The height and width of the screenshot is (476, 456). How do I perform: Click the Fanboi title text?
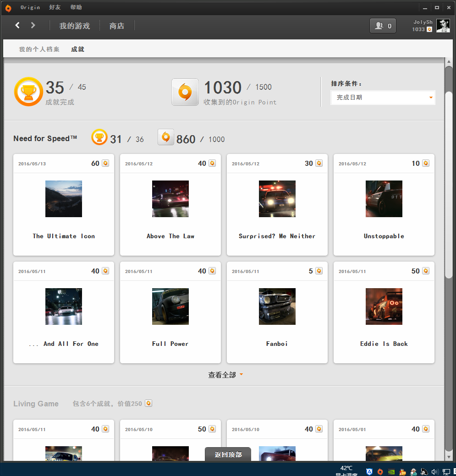(x=277, y=344)
